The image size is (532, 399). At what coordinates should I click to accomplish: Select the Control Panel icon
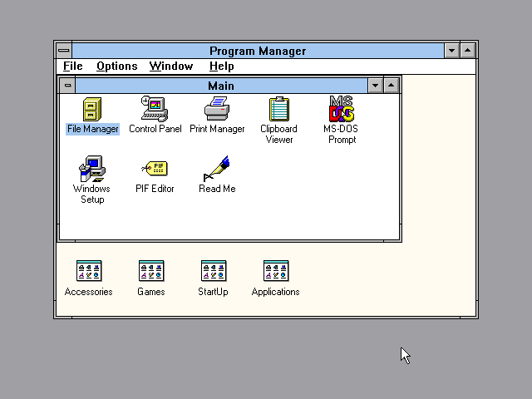[x=155, y=109]
